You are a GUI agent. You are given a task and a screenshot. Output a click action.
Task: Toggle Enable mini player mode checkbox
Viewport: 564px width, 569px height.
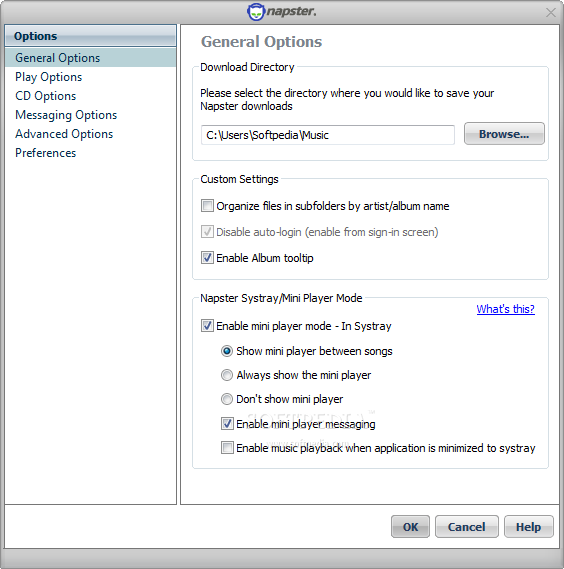207,326
